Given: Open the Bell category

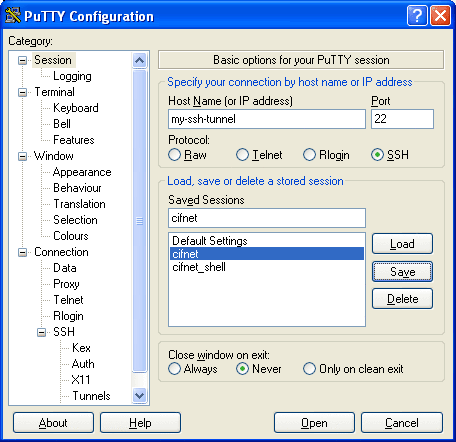Looking at the screenshot, I should point(62,124).
